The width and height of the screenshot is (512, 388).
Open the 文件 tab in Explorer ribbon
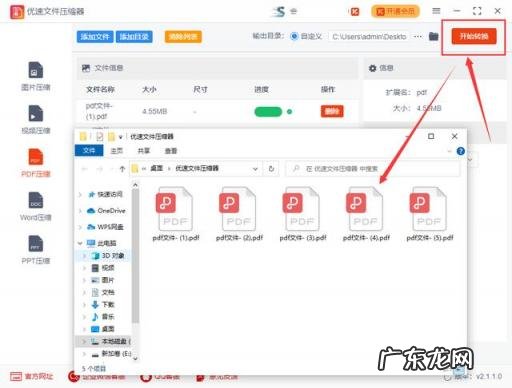[x=89, y=151]
